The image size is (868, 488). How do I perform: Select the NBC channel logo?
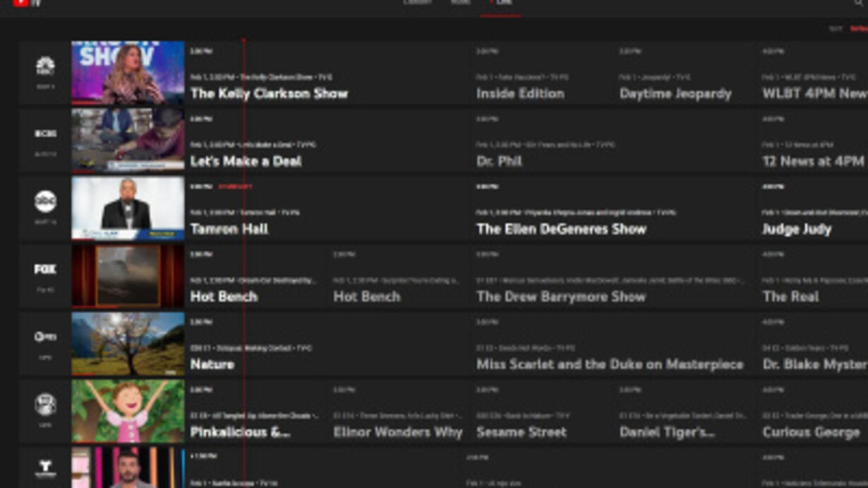click(x=45, y=67)
